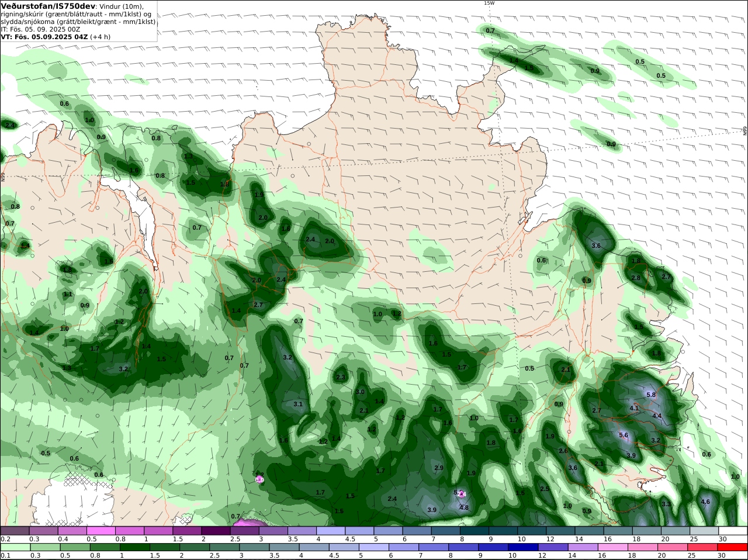Click the 2.8 precipitation value on the map
This screenshot has width=748, height=560.
[x=636, y=278]
